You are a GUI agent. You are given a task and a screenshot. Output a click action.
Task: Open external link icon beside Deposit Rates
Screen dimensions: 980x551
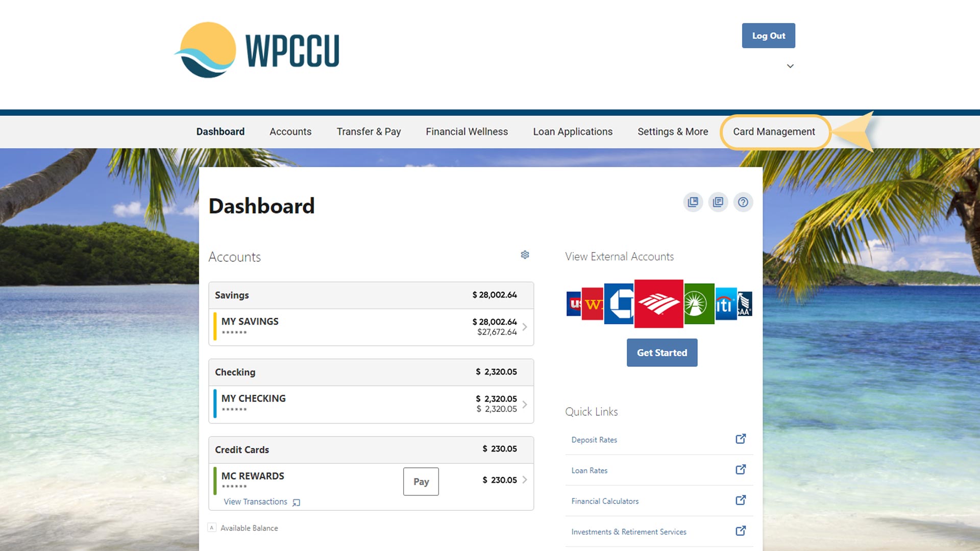741,438
